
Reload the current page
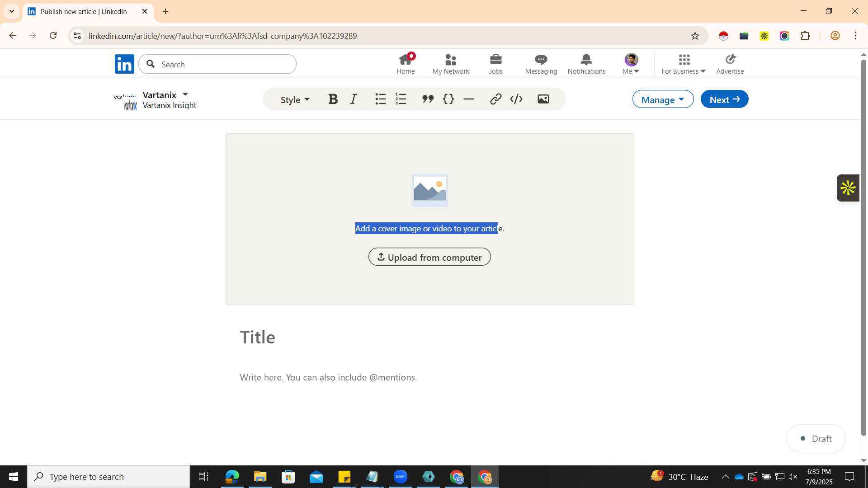(x=53, y=36)
